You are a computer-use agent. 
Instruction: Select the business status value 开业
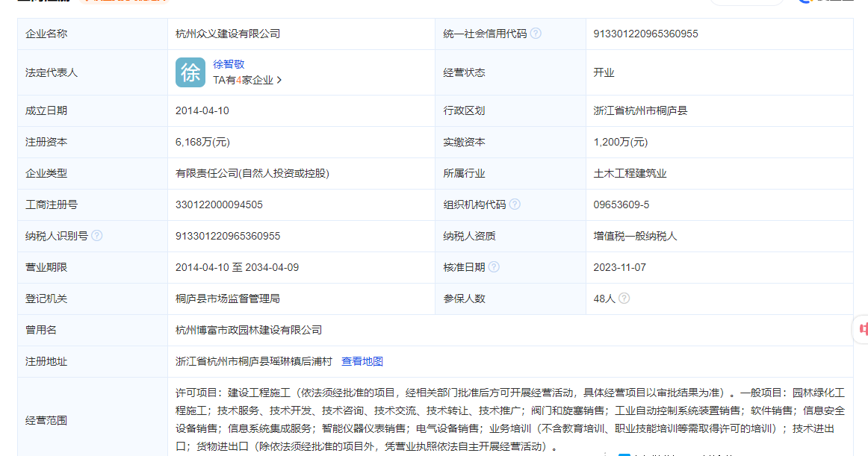604,72
